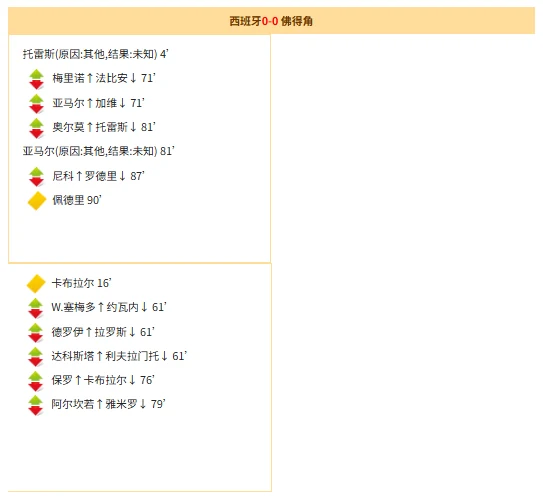Click the text 佩德里 90'
The width and height of the screenshot is (543, 498).
coord(77,200)
